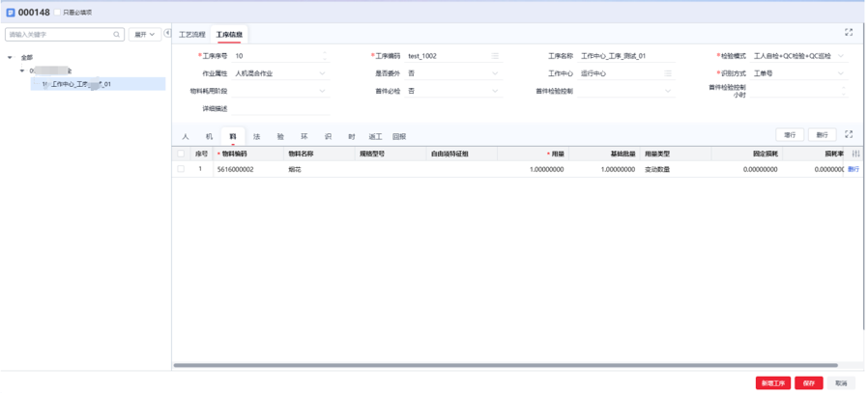Image resolution: width=868 pixels, height=395 pixels.
Task: Open the 首件必检 dropdown
Action: pos(454,91)
